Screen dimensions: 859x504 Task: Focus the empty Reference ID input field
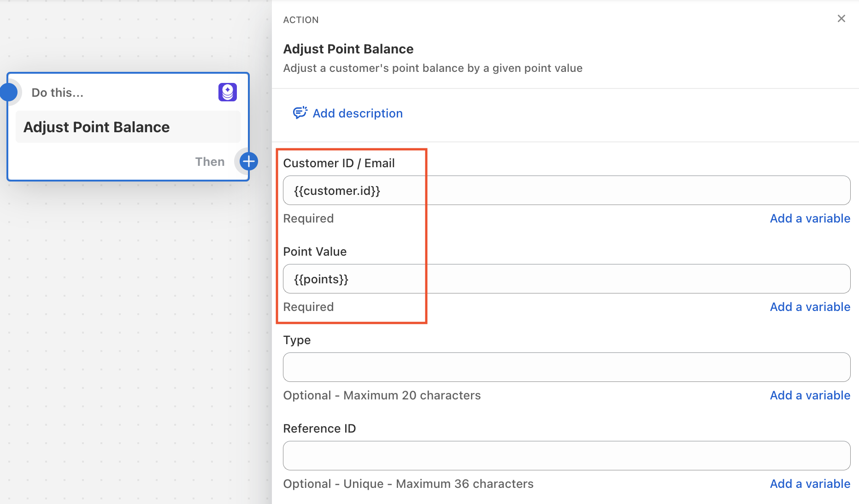tap(566, 456)
